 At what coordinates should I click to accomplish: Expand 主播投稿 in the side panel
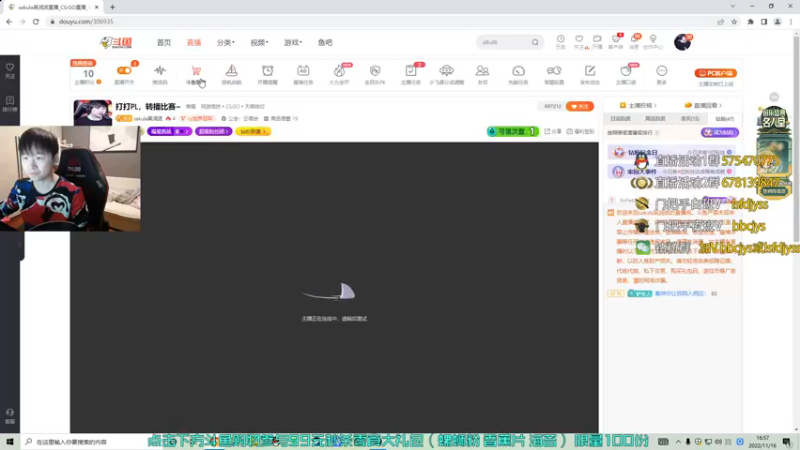pyautogui.click(x=638, y=105)
